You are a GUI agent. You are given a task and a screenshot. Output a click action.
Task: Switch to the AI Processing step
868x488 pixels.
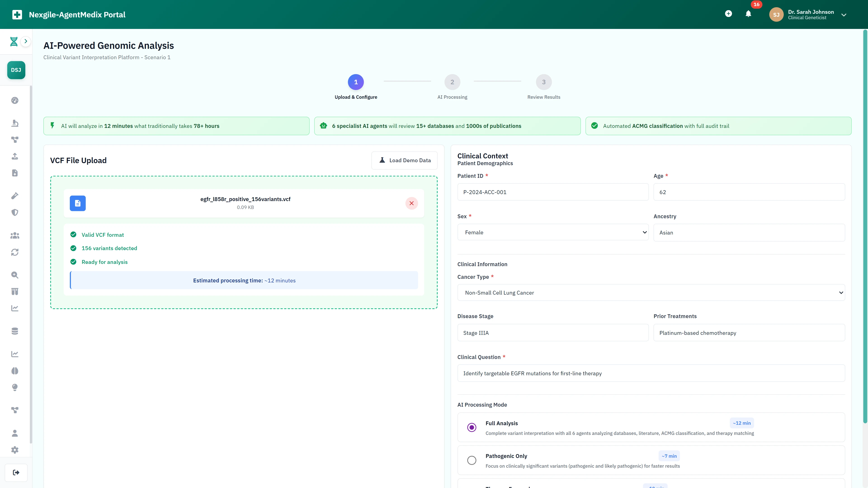point(452,82)
